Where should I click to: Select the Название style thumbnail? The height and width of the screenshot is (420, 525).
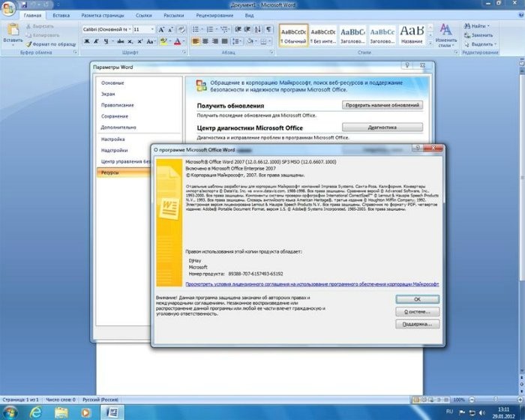412,35
